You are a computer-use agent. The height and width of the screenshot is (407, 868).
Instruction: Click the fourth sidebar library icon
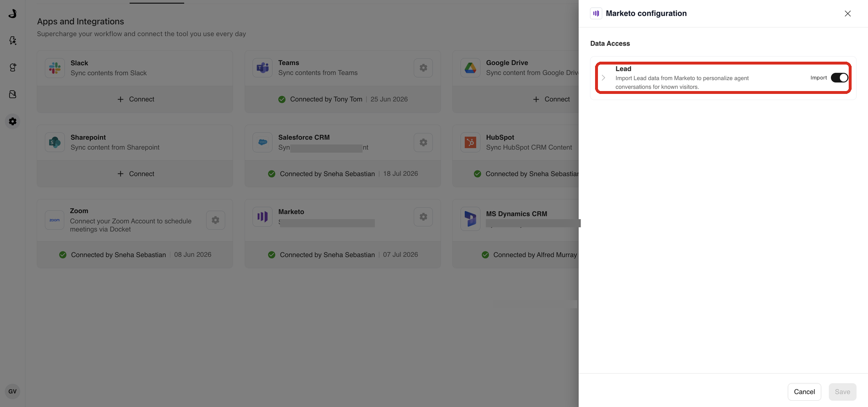(13, 94)
